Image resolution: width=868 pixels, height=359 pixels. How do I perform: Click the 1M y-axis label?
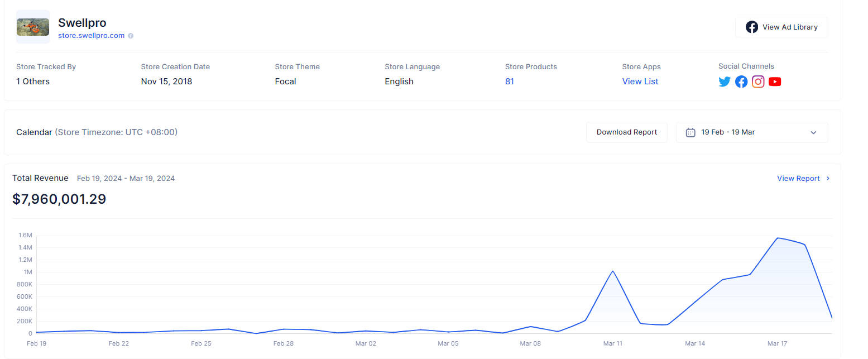(x=28, y=272)
